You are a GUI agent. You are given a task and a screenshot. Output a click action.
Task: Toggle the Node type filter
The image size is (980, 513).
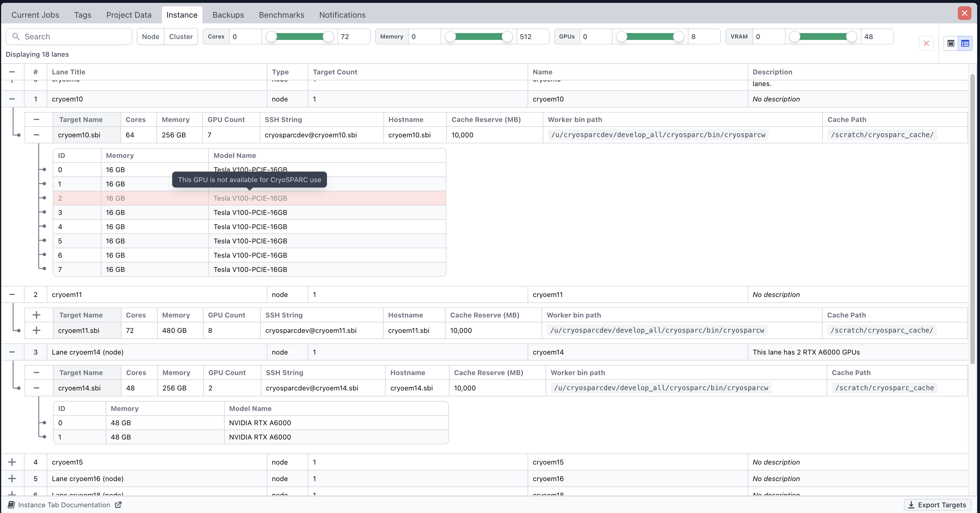pos(151,36)
